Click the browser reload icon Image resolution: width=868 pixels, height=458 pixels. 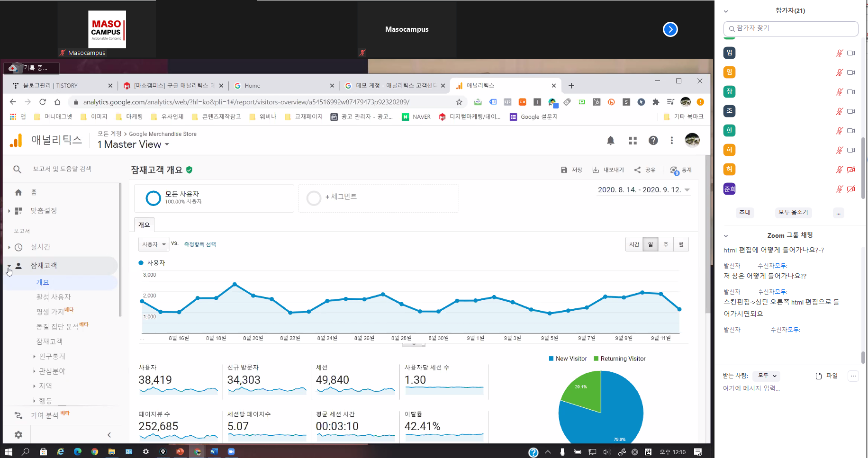[43, 102]
